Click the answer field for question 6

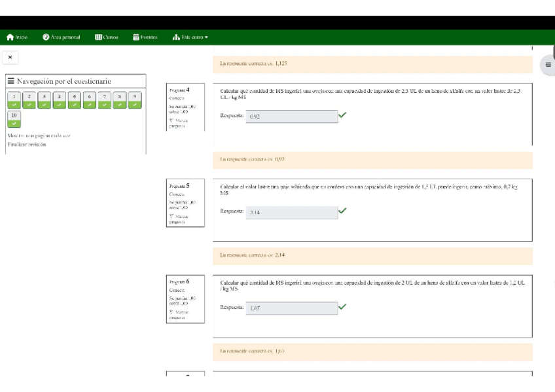[x=292, y=308]
